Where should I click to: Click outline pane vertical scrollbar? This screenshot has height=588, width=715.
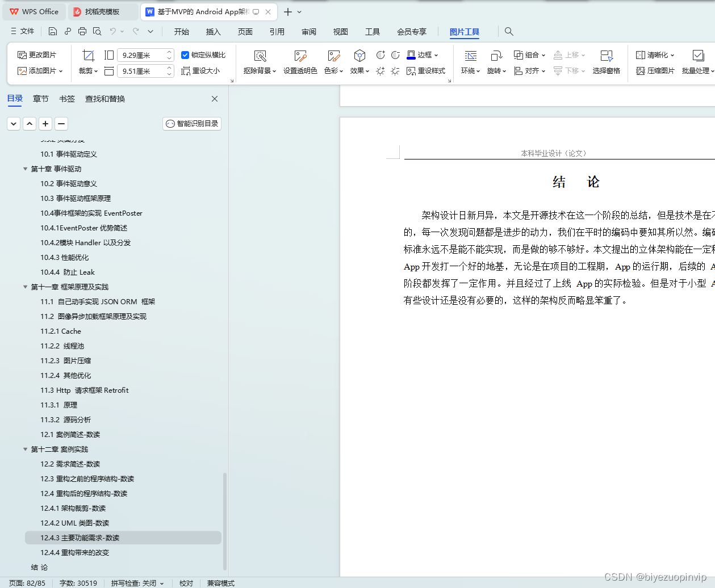click(225, 521)
